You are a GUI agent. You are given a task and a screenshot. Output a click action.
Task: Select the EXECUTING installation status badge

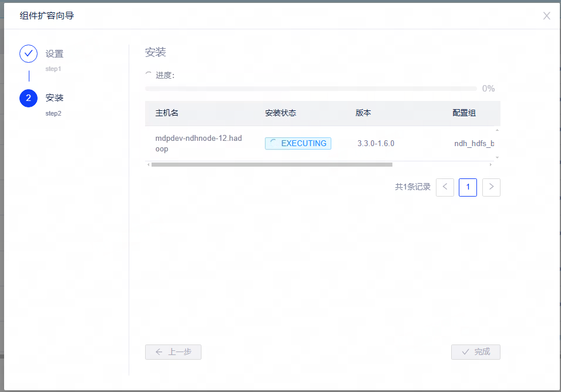pos(298,143)
